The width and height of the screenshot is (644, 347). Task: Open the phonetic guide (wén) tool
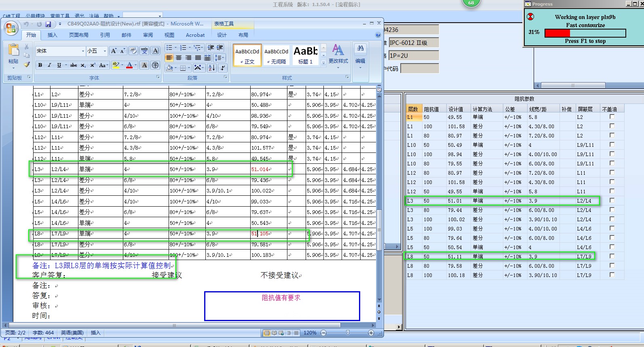[145, 51]
